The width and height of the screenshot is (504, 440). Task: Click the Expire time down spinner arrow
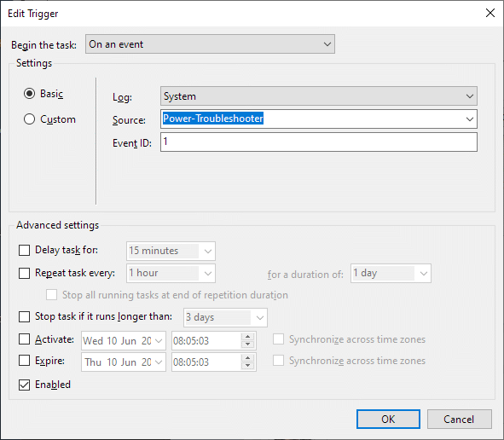point(247,366)
